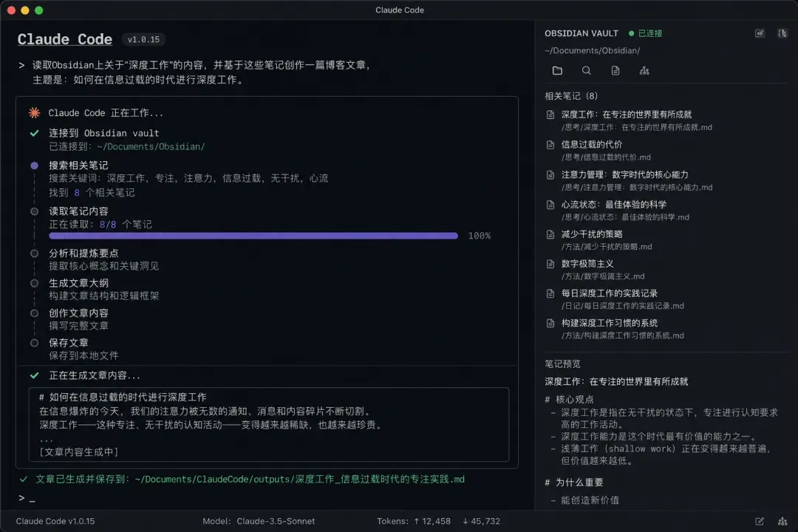
Task: Click the search icon in the vault panel
Action: (586, 71)
